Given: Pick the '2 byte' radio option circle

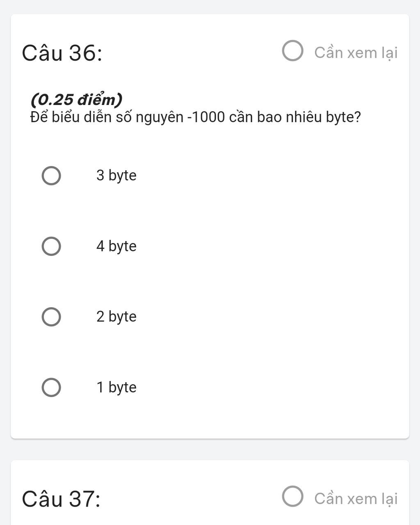Looking at the screenshot, I should click(x=51, y=317).
